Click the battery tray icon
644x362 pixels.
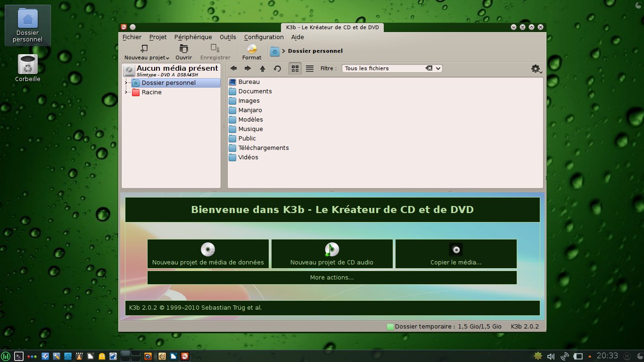coord(578,356)
